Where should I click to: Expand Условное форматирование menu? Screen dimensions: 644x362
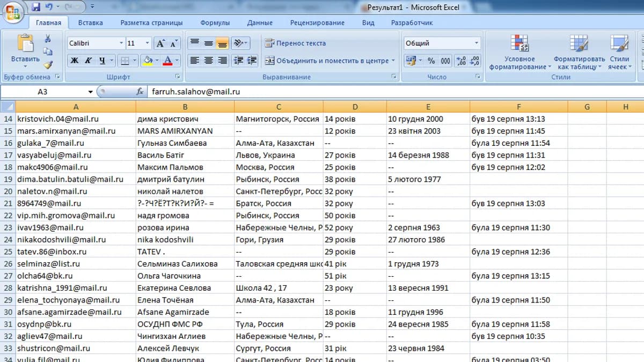pos(520,52)
